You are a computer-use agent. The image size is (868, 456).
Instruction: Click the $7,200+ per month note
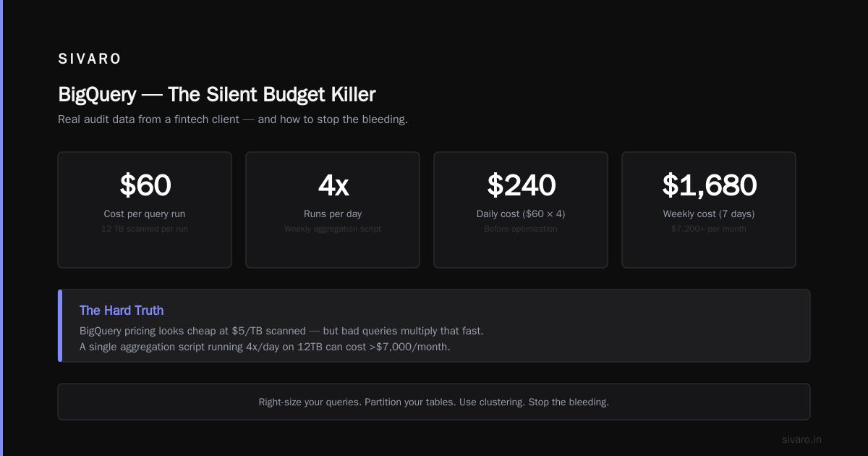point(709,229)
